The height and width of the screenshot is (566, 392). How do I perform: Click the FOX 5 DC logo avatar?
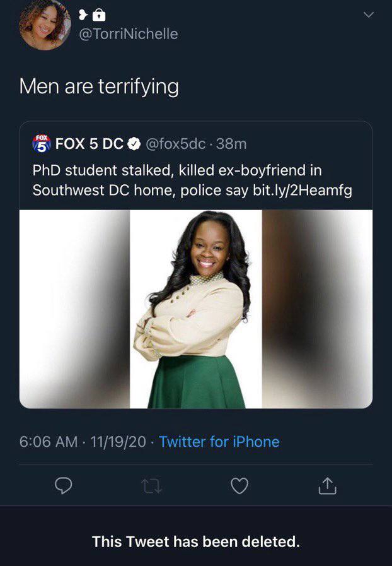coord(41,144)
